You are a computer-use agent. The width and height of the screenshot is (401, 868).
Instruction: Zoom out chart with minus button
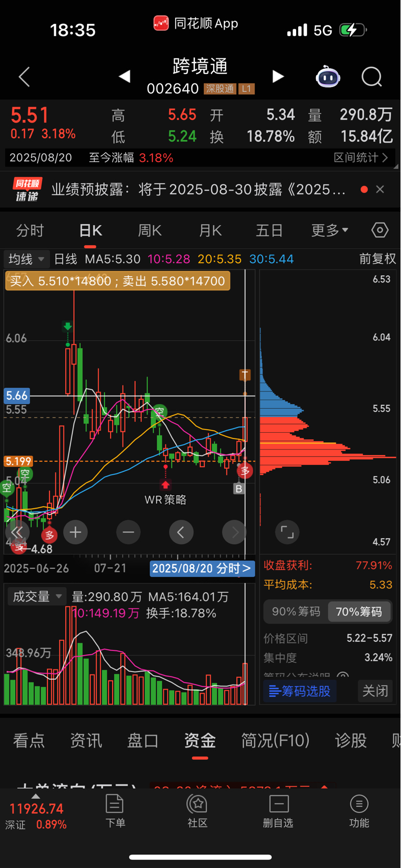click(128, 532)
